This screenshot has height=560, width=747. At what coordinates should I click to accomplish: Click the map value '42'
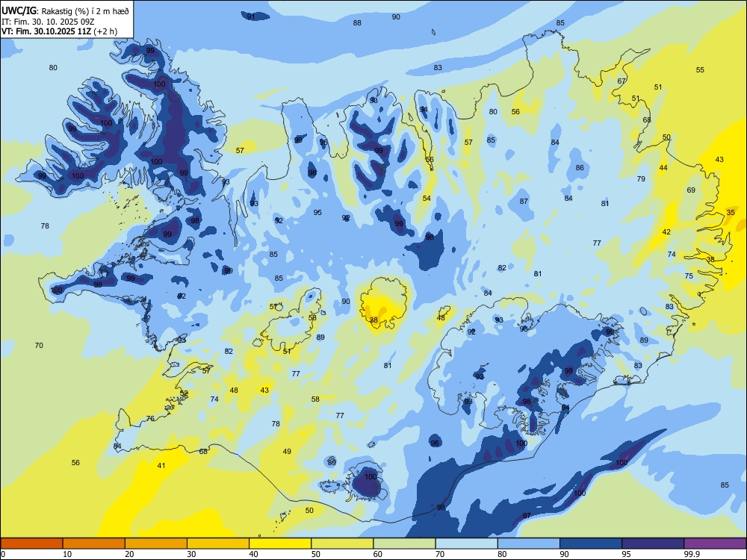[666, 232]
